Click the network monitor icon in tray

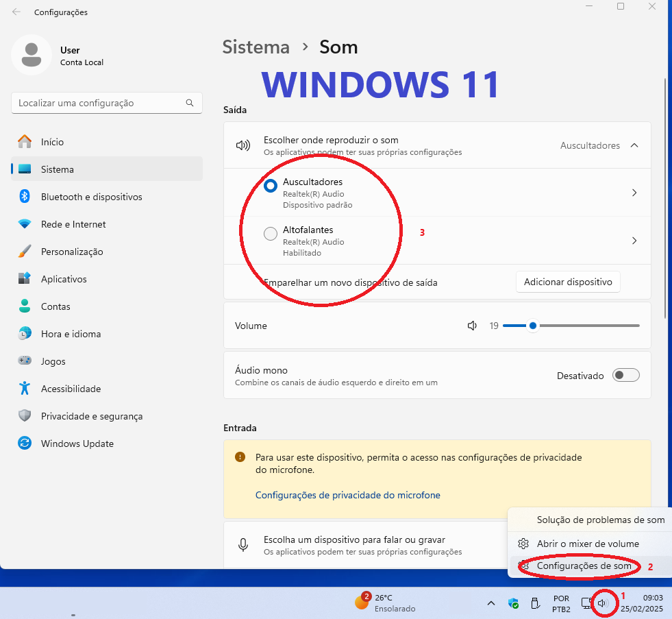586,603
